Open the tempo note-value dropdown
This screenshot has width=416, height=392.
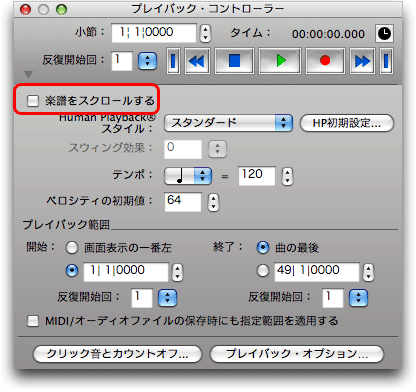click(188, 176)
